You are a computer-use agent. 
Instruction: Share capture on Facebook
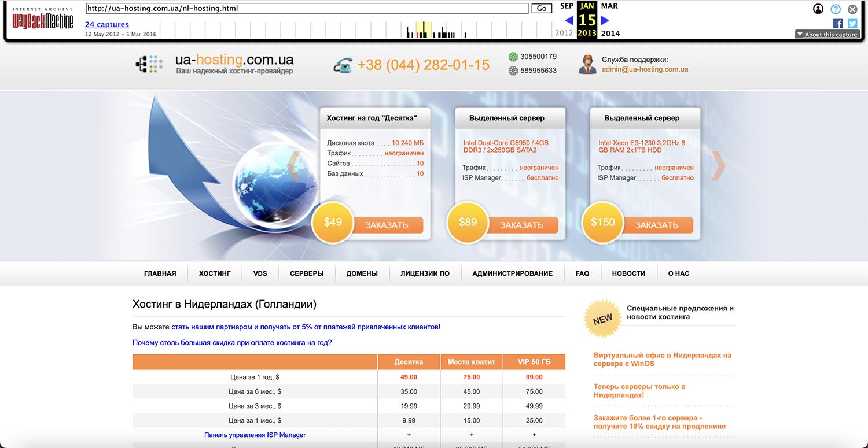click(838, 24)
